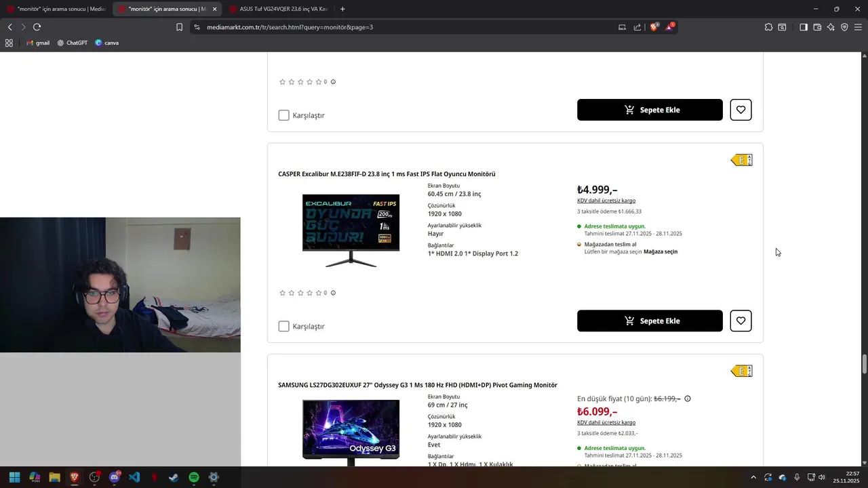This screenshot has width=868, height=488.
Task: Open Steam from the taskbar
Action: 174,477
